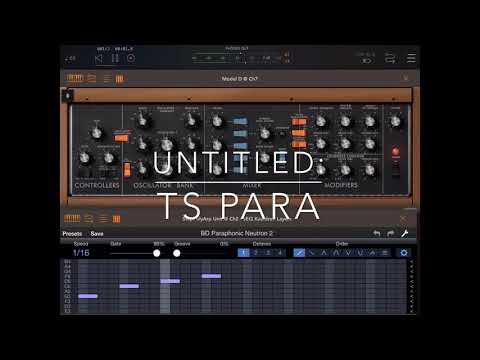Toggle the orange Osc 3 Control switch

127,169
